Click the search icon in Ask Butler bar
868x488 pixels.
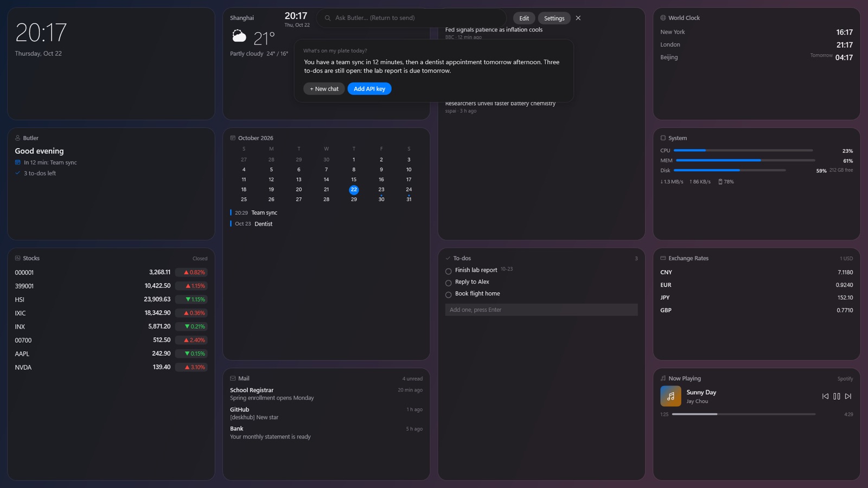[328, 18]
